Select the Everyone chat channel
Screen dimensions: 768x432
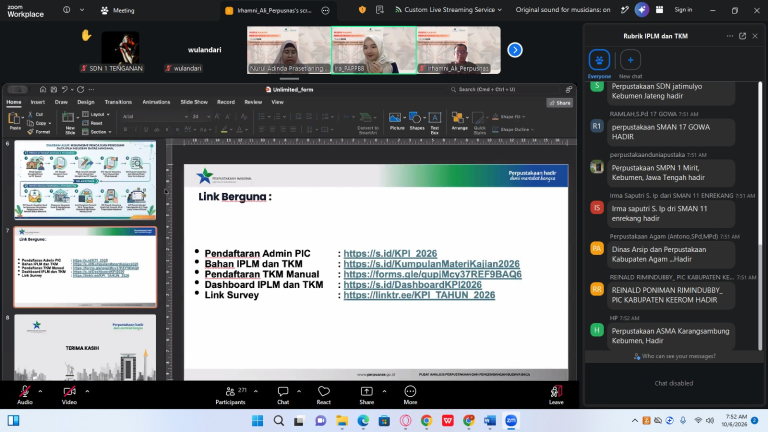pos(599,64)
